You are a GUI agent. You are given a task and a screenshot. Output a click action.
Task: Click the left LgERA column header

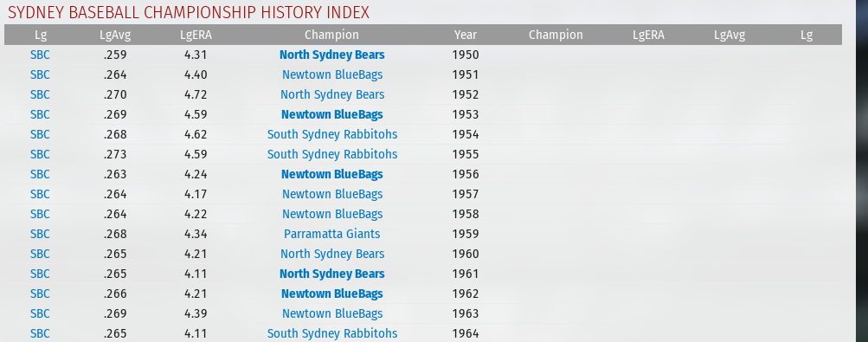click(x=196, y=35)
